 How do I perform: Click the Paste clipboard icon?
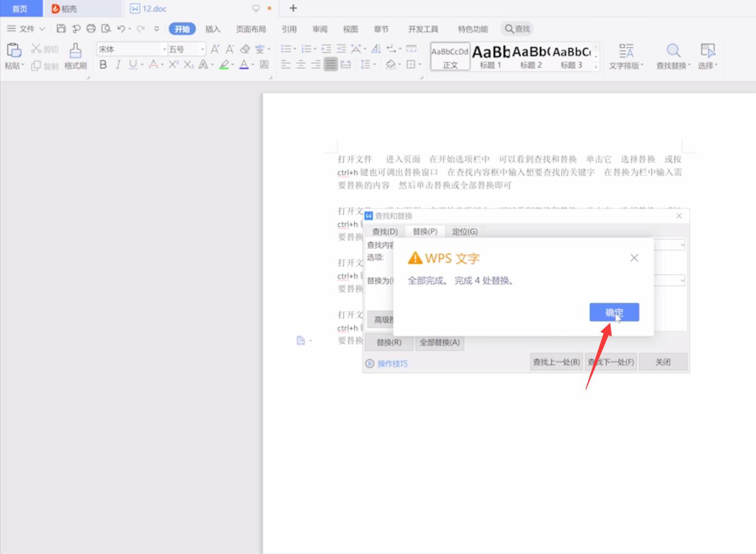[14, 50]
